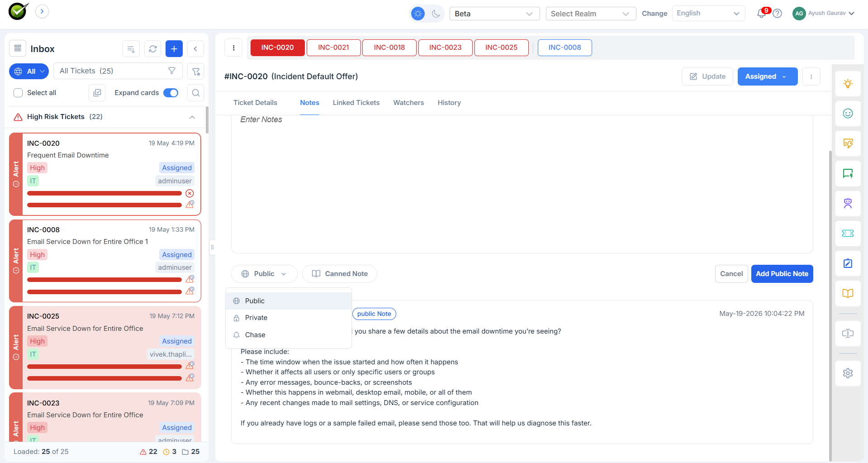Open the knowledge book icon in sidebar

[x=848, y=293]
